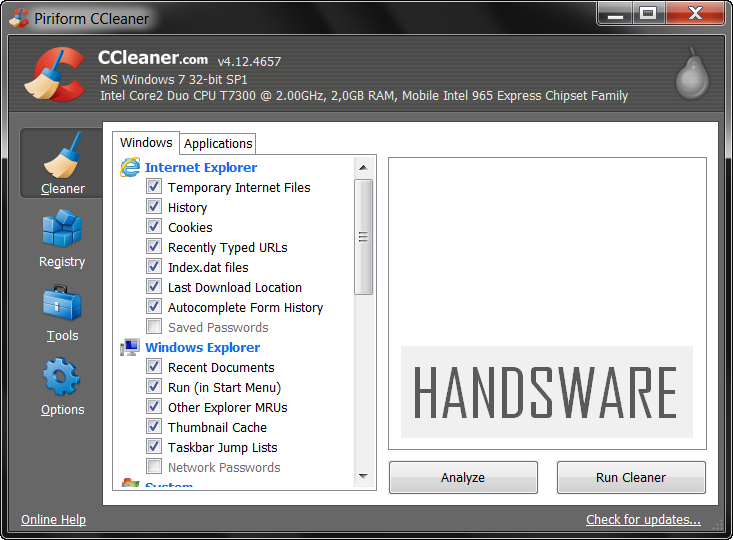
Task: Toggle the Cookies checkbox
Action: point(154,227)
